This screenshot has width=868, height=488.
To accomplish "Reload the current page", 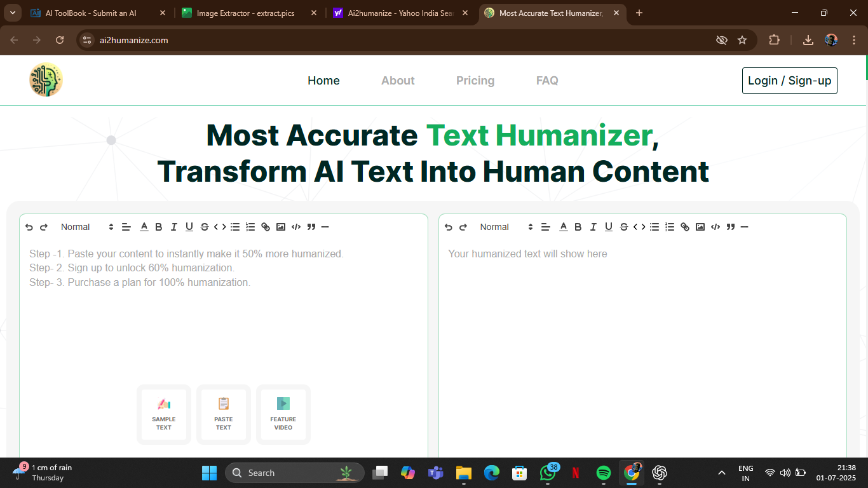I will pos(60,40).
